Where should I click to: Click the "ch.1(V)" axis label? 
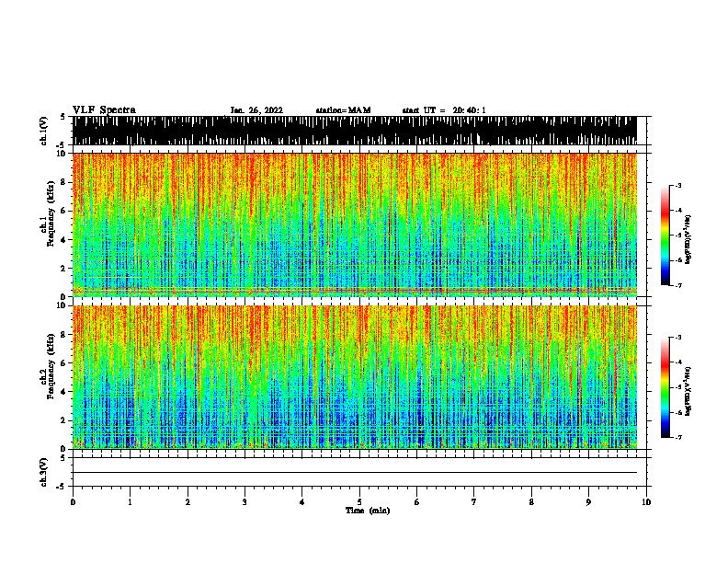click(x=43, y=131)
